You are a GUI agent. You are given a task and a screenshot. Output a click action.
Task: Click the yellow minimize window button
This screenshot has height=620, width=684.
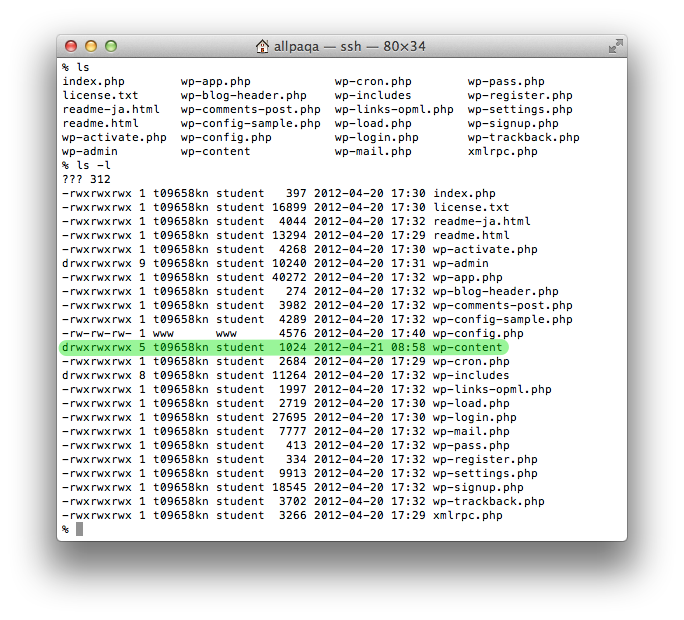[91, 46]
